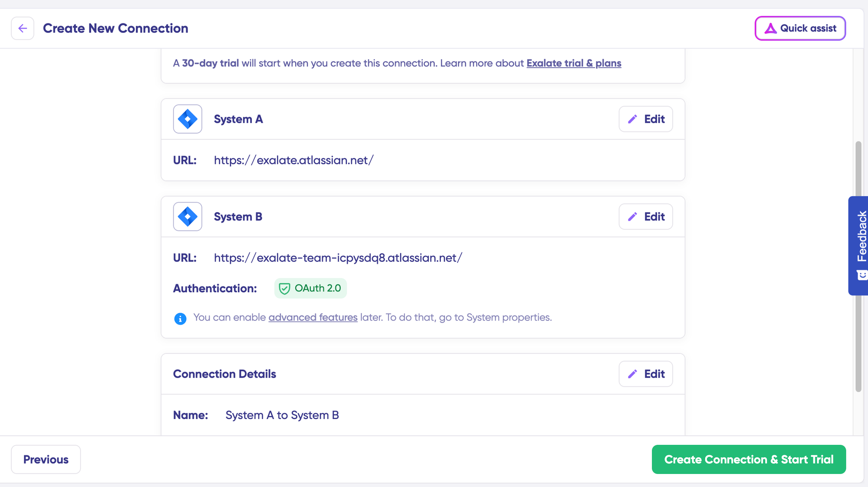The image size is (868, 487).
Task: Open Quick assist
Action: click(800, 28)
